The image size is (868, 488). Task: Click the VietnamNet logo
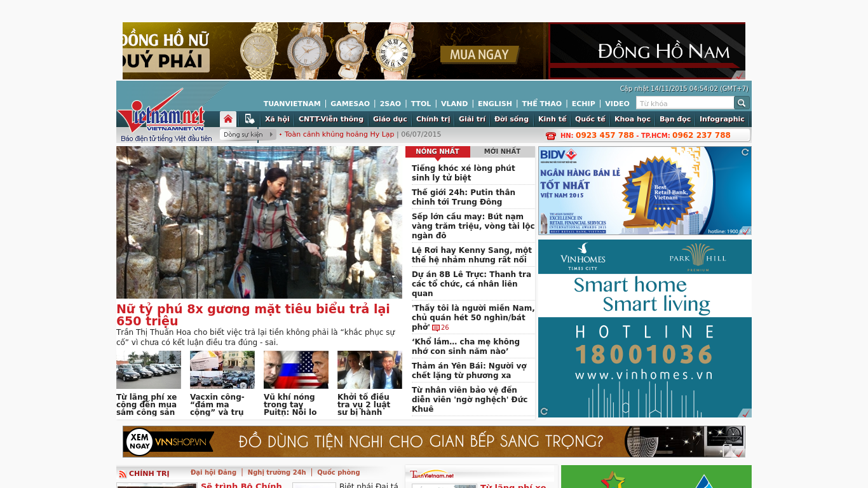pyautogui.click(x=162, y=114)
